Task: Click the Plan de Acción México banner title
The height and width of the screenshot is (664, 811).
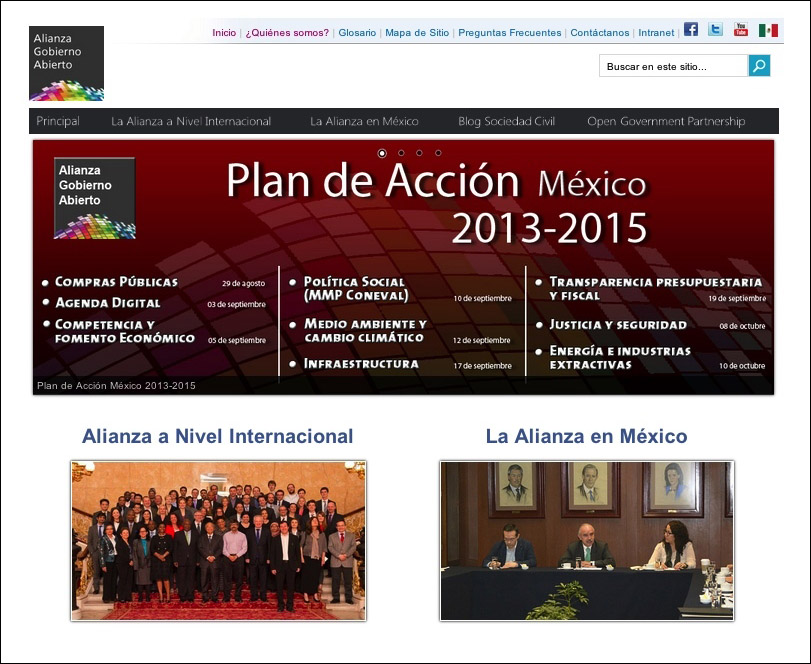Action: 437,204
